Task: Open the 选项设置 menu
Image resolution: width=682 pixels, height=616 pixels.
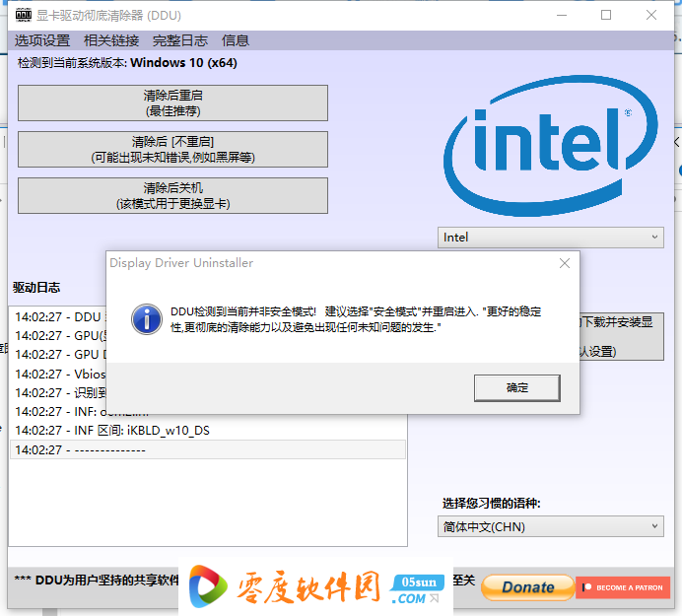Action: (x=42, y=40)
